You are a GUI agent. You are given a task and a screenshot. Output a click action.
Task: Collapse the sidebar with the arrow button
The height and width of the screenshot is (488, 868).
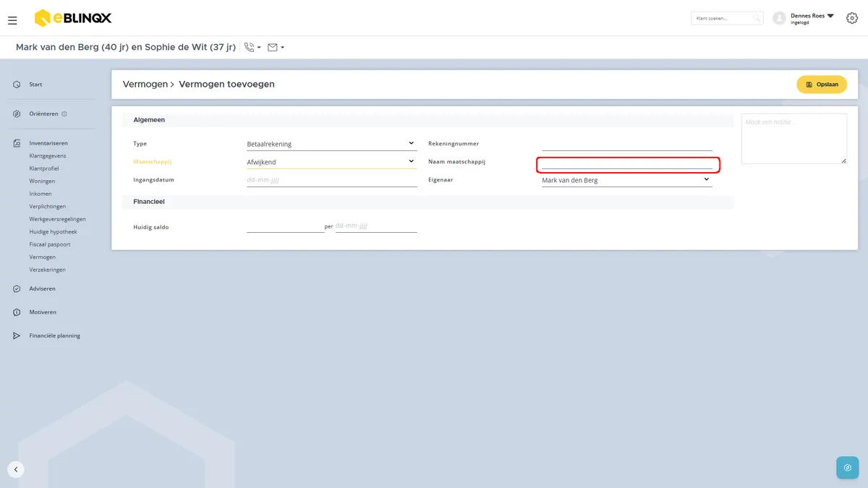[x=16, y=469]
